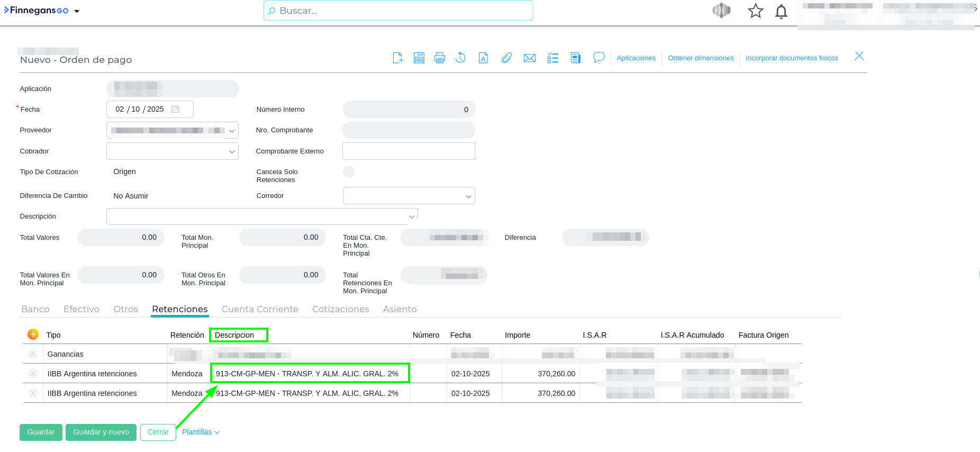Click the save diskette icon in toolbar
This screenshot has height=452, width=980.
[x=419, y=58]
